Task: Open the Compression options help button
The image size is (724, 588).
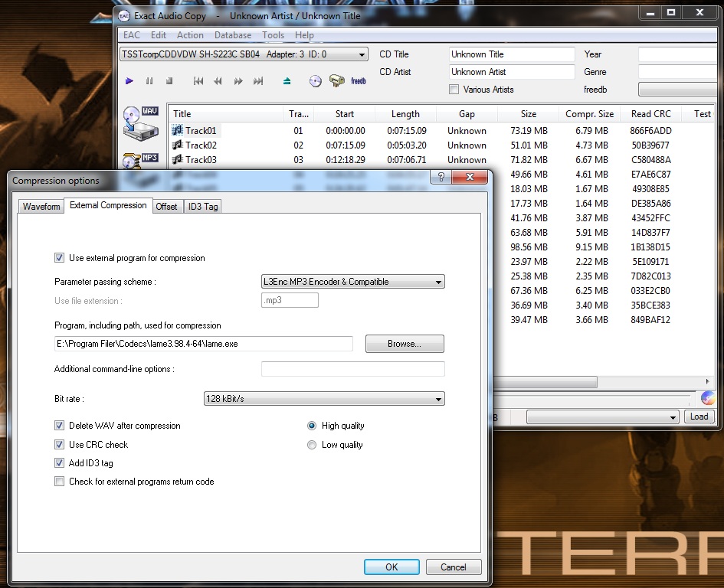Action: [x=441, y=177]
